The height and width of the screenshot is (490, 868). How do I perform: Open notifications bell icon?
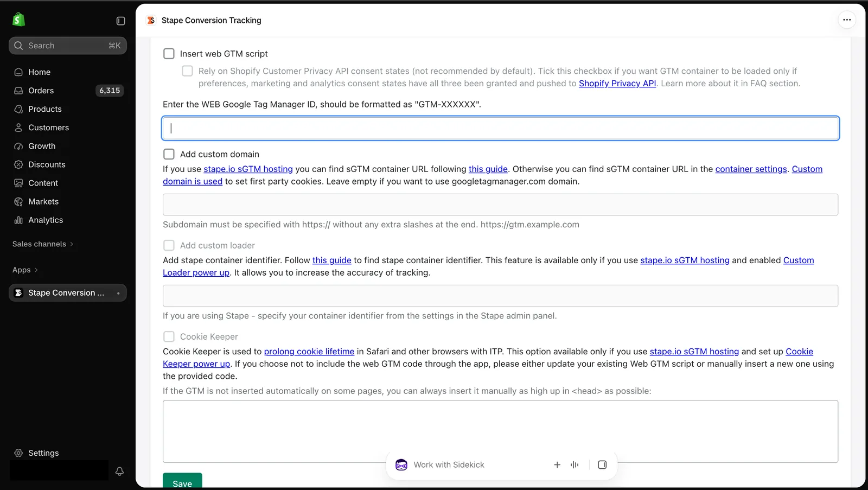[119, 471]
